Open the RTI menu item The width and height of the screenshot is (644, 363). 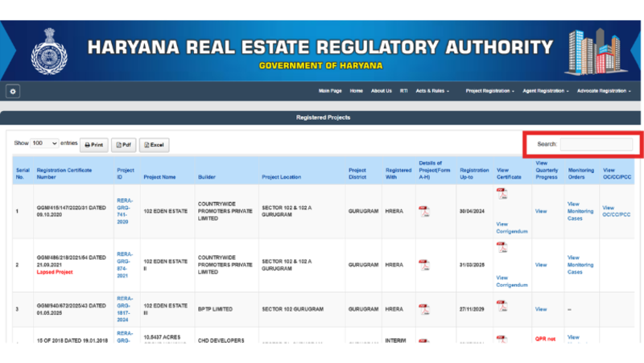pyautogui.click(x=404, y=91)
